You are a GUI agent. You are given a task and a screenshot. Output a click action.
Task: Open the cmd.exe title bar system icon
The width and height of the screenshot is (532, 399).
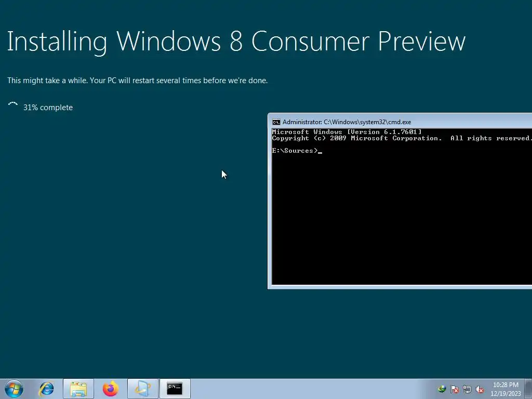pos(276,122)
